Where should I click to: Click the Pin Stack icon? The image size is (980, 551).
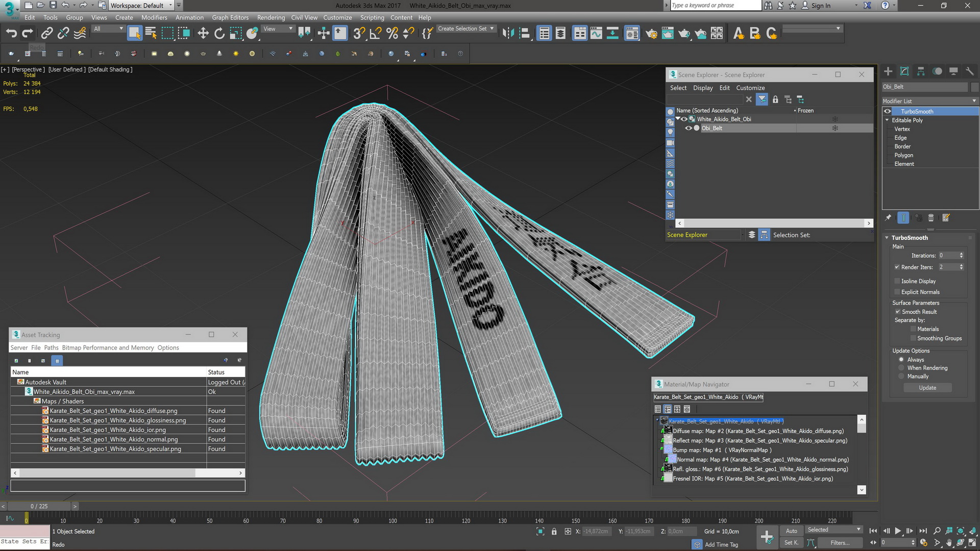pyautogui.click(x=888, y=218)
